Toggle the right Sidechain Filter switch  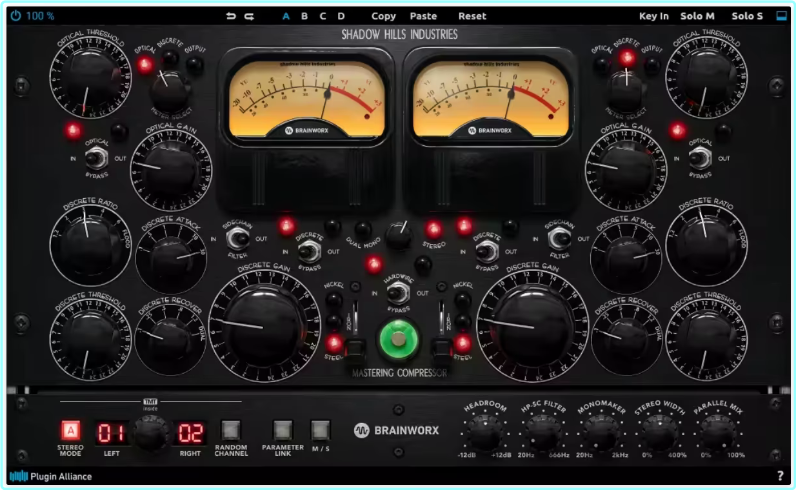[x=559, y=238]
